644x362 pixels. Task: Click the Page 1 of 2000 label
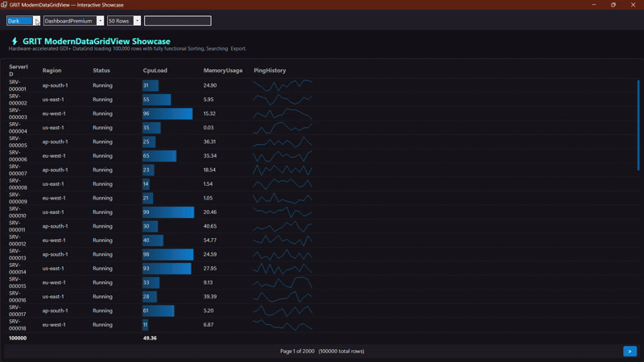coord(297,352)
